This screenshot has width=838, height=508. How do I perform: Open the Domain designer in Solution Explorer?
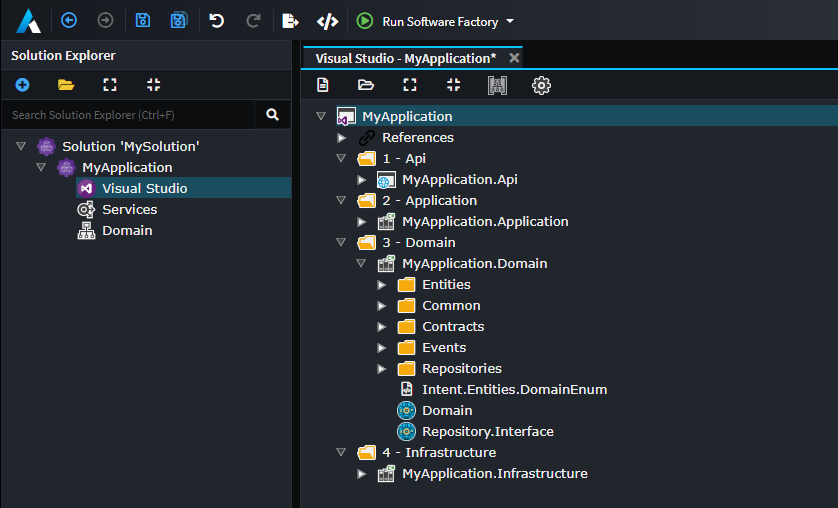pos(127,230)
